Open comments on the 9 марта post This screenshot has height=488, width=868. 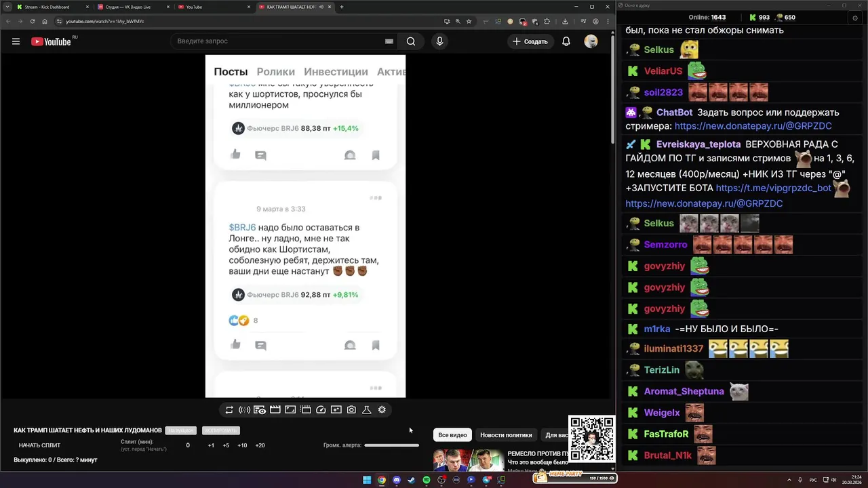(x=260, y=345)
